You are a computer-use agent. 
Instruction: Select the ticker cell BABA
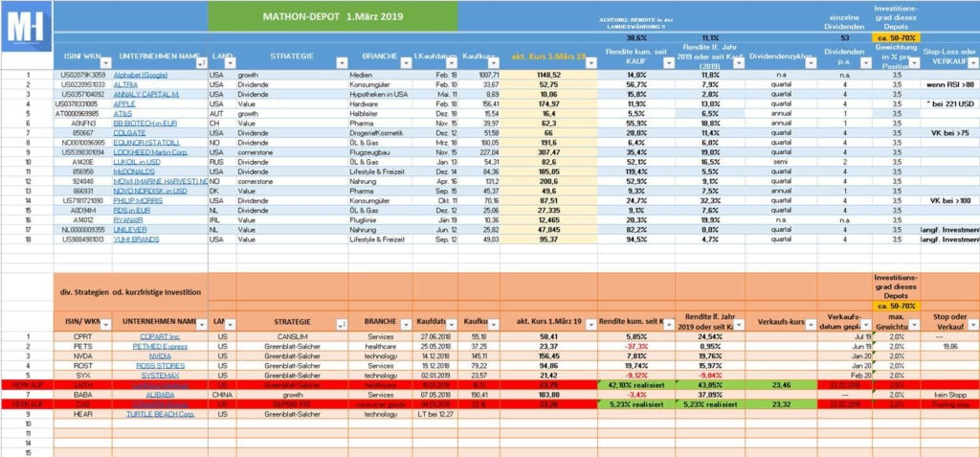pyautogui.click(x=82, y=395)
